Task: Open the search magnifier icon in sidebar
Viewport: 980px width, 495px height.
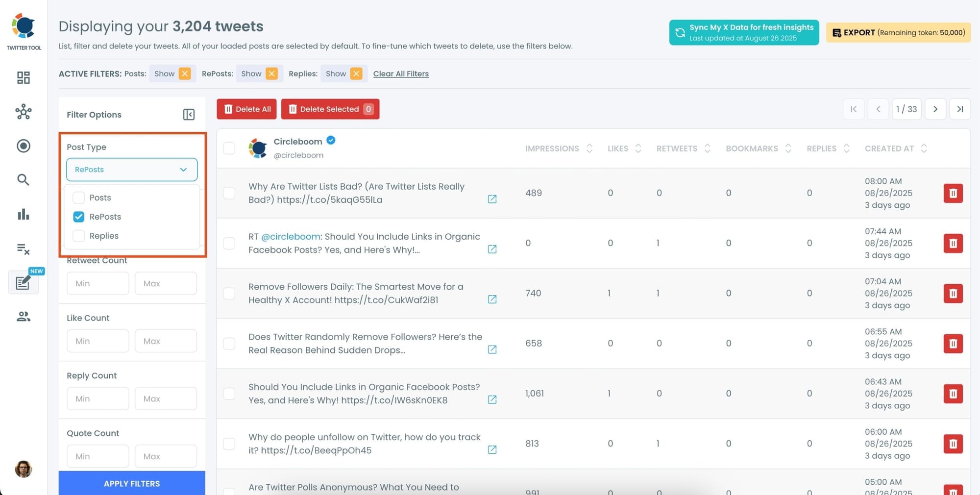Action: (x=24, y=180)
